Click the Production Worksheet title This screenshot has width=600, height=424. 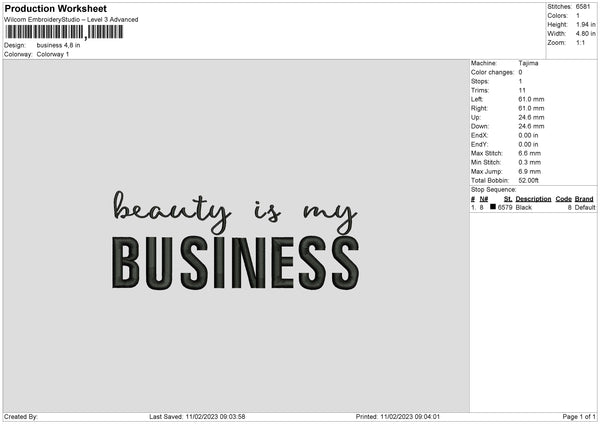pos(55,8)
